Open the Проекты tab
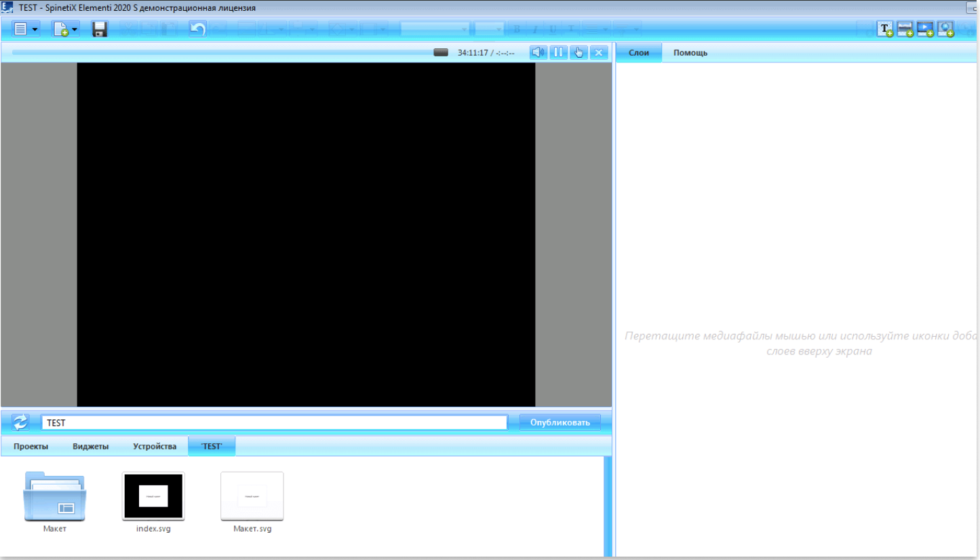This screenshot has height=560, width=980. (x=31, y=446)
